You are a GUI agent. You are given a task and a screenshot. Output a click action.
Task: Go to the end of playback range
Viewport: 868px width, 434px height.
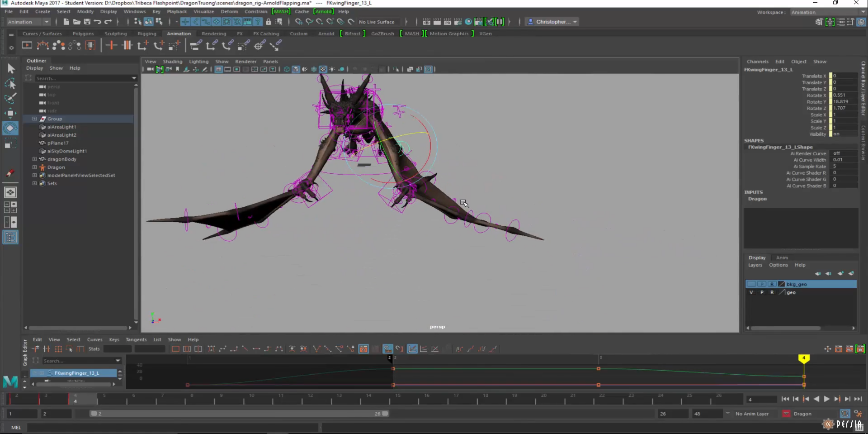[858, 399]
